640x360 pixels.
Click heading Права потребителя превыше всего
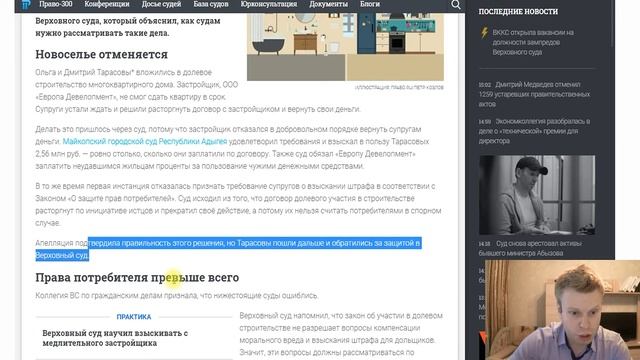point(137,278)
